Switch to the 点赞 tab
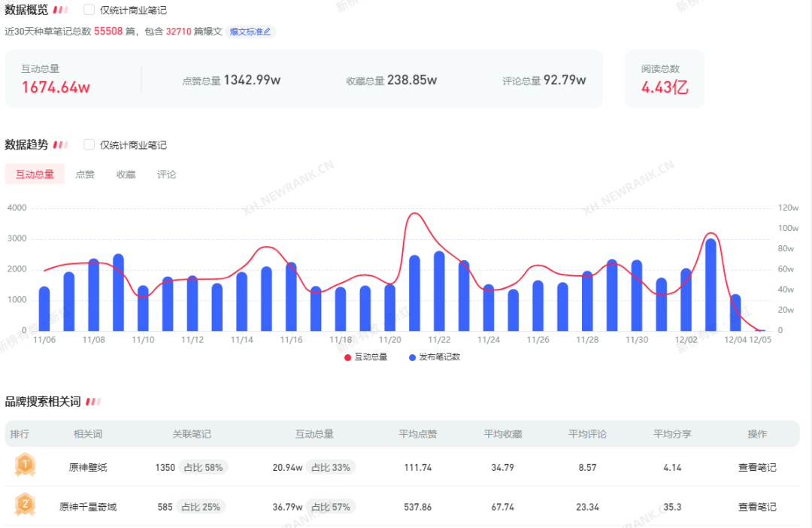812x528 pixels. click(x=85, y=174)
